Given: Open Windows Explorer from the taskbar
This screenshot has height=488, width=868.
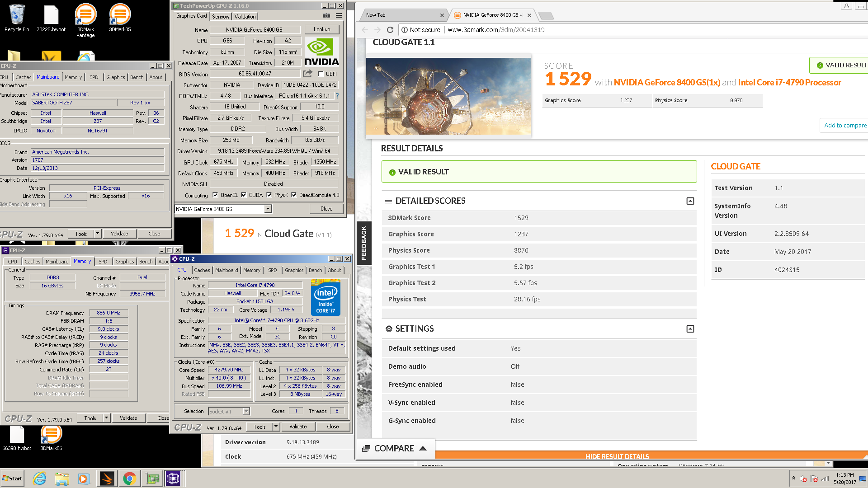Looking at the screenshot, I should click(62, 479).
